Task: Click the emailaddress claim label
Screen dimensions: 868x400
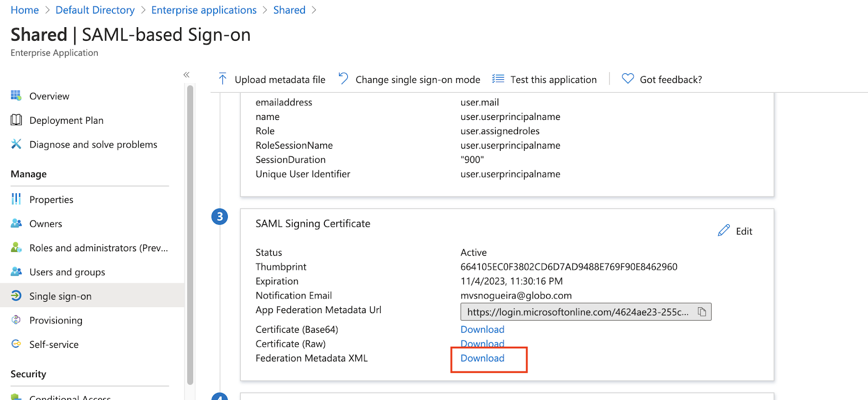Action: pyautogui.click(x=284, y=102)
